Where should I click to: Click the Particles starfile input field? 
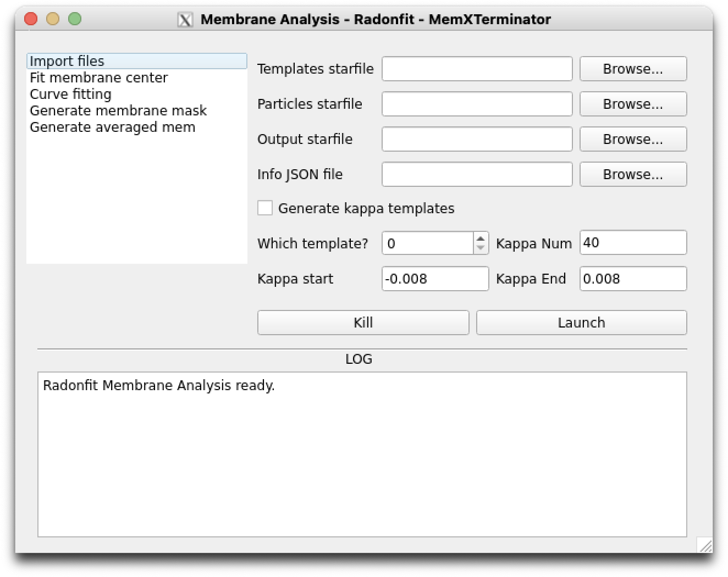477,104
